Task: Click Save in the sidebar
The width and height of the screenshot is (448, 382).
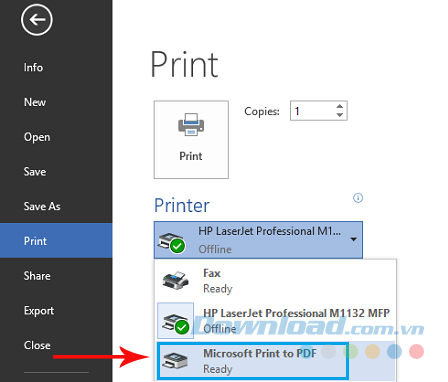Action: click(x=35, y=172)
